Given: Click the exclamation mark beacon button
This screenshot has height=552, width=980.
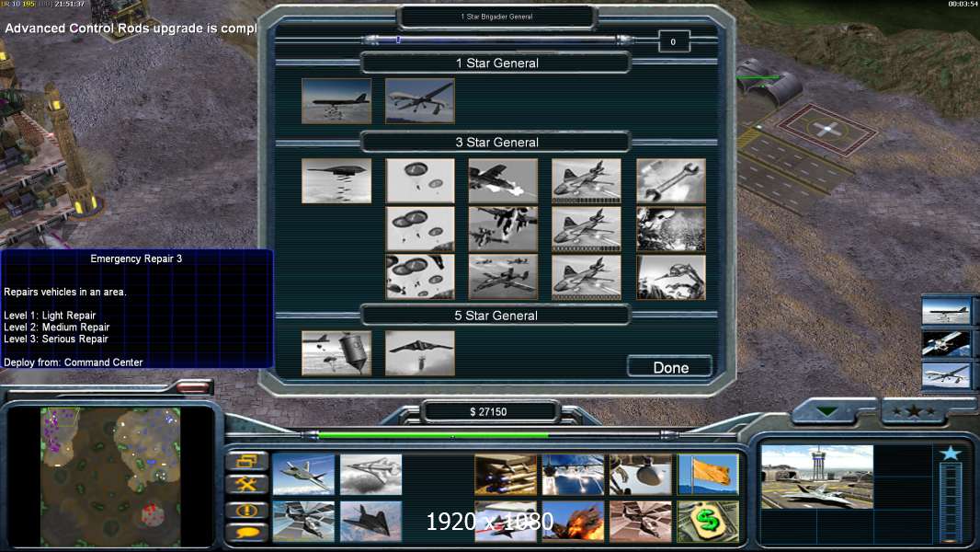Looking at the screenshot, I should pos(247,510).
